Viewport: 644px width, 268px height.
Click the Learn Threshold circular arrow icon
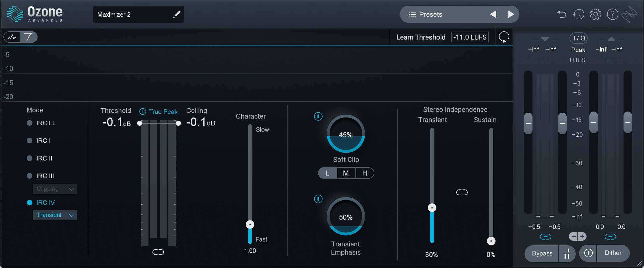click(x=504, y=37)
